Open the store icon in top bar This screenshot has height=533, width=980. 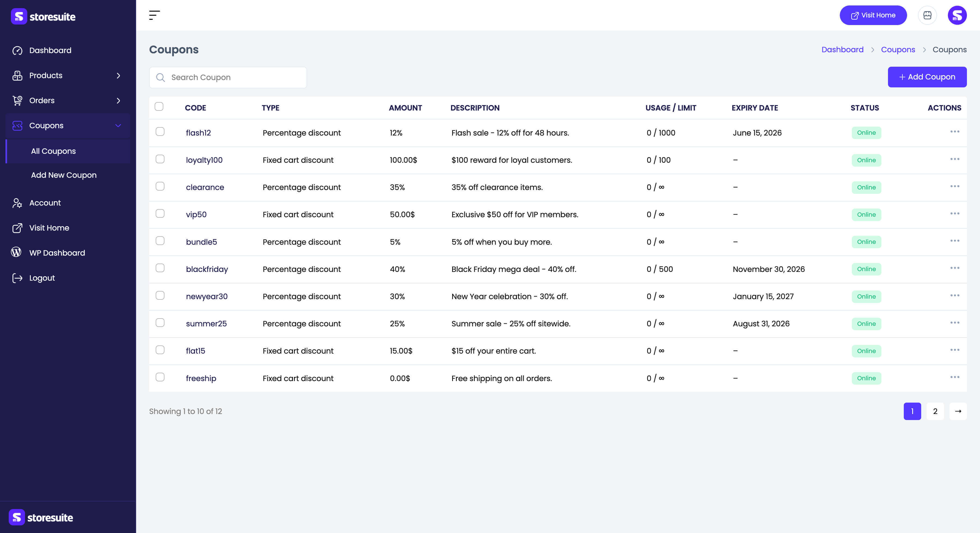pyautogui.click(x=927, y=15)
